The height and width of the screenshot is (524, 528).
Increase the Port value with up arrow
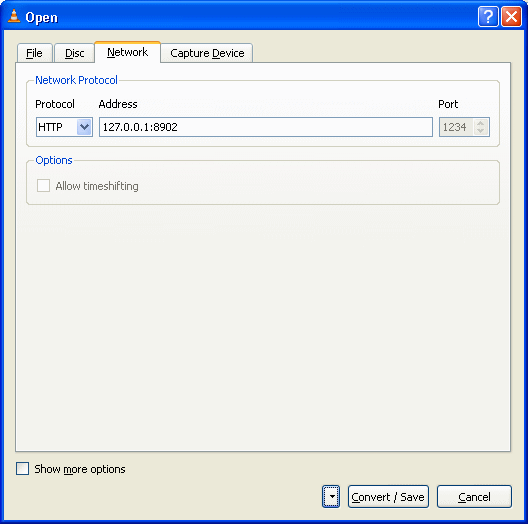point(481,123)
